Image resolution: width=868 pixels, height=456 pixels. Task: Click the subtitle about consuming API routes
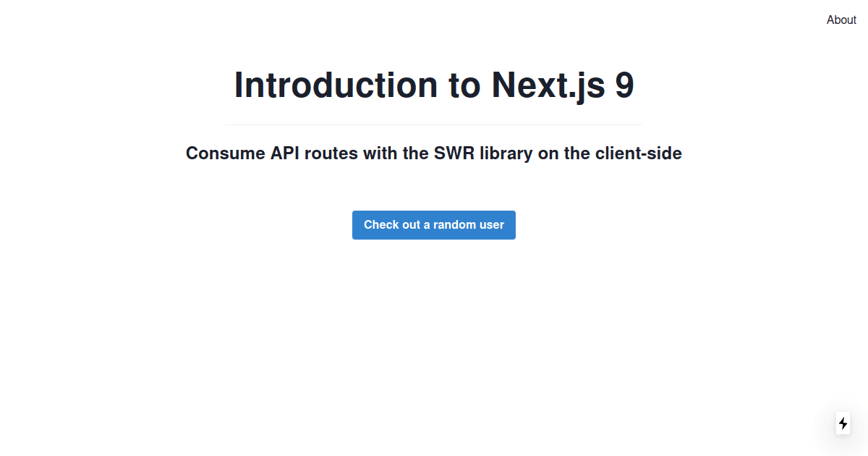click(x=434, y=153)
